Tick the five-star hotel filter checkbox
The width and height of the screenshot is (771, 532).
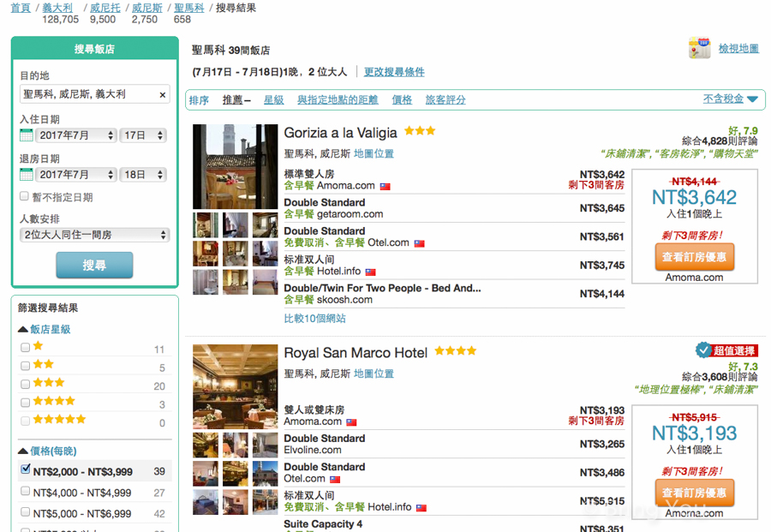pos(25,421)
